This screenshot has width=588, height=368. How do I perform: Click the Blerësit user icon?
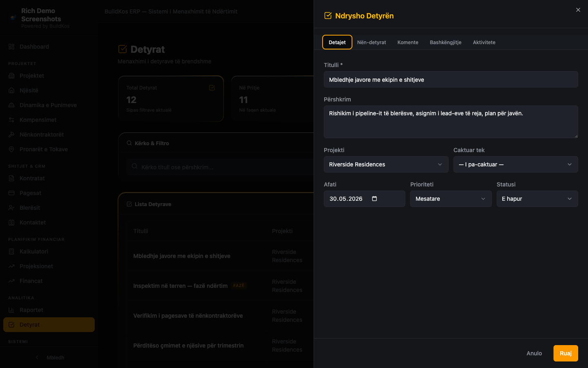click(x=11, y=208)
